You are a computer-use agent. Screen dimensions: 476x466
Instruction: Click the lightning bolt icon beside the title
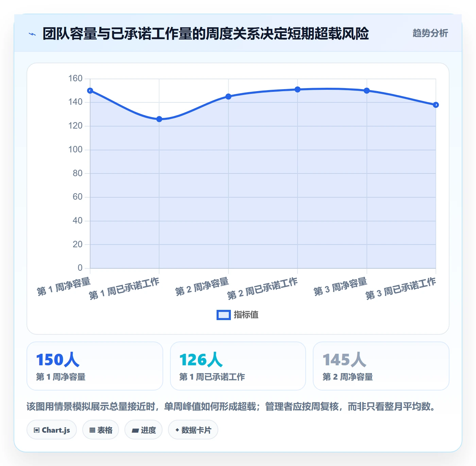coord(32,34)
